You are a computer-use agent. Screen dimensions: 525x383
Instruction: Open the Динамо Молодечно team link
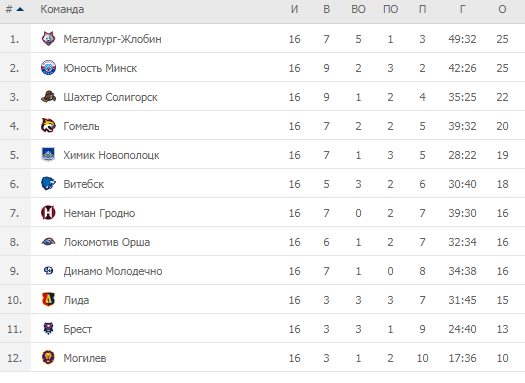pyautogui.click(x=113, y=271)
